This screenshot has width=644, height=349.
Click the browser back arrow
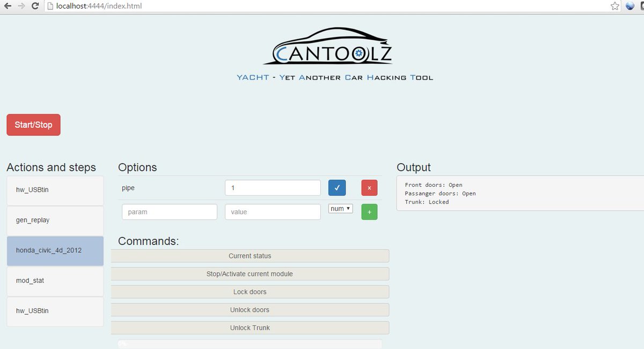(x=8, y=6)
